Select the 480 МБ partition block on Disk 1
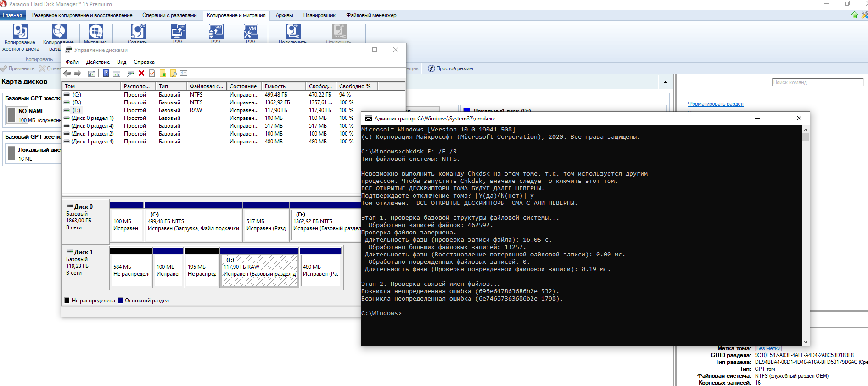The width and height of the screenshot is (868, 386). click(320, 267)
